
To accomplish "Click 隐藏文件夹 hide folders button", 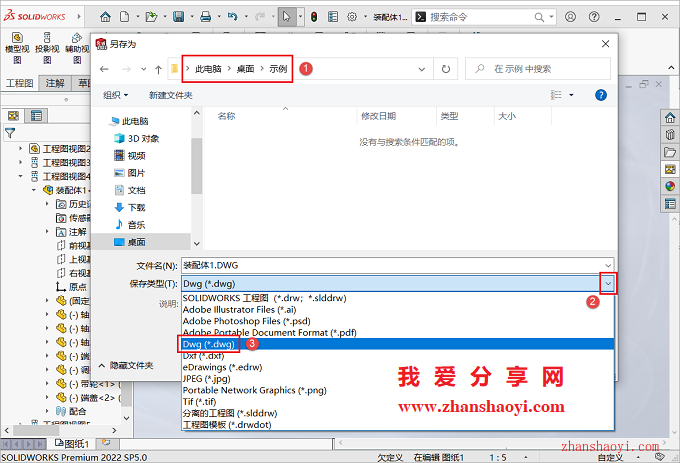I will click(126, 365).
